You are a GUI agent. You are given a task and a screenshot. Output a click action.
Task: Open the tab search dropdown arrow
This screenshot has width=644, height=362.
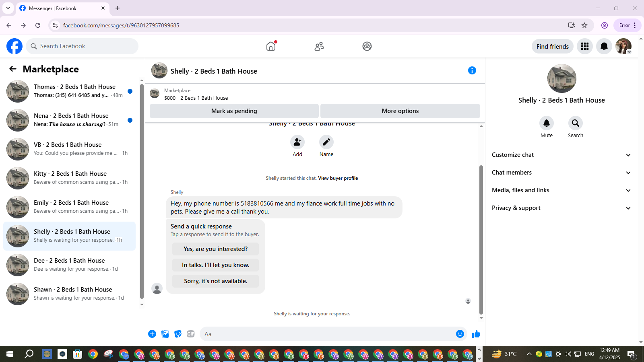(8, 8)
